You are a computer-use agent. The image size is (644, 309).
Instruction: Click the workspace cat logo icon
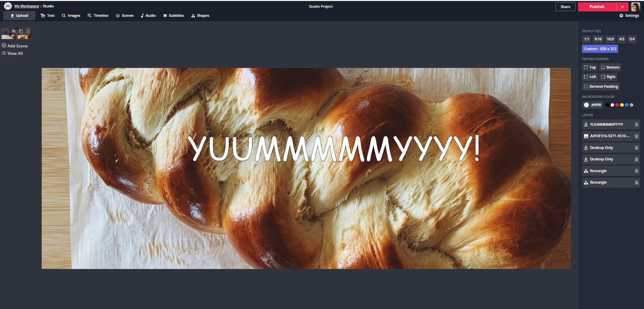click(8, 6)
